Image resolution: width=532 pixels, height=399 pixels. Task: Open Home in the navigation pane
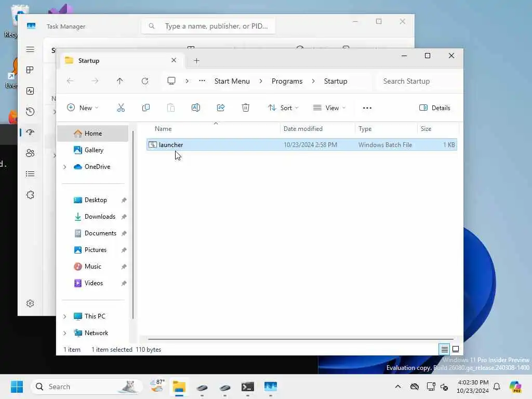tap(92, 134)
